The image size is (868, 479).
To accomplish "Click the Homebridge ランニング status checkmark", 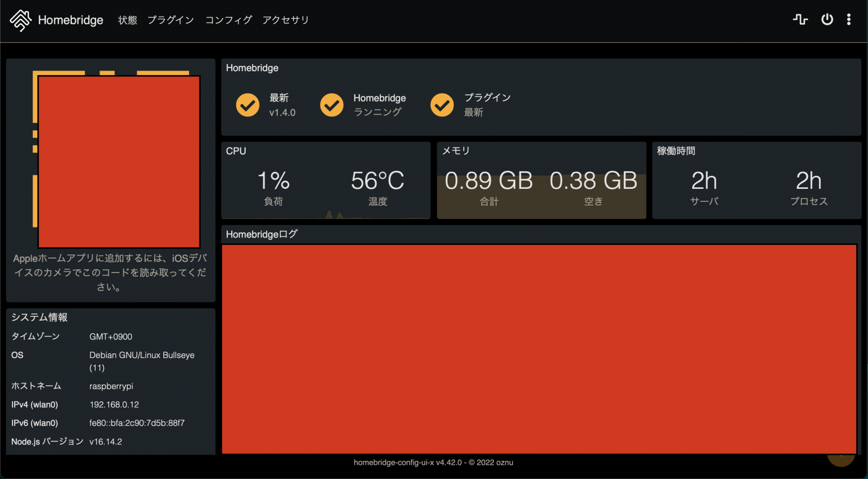I will 332,105.
